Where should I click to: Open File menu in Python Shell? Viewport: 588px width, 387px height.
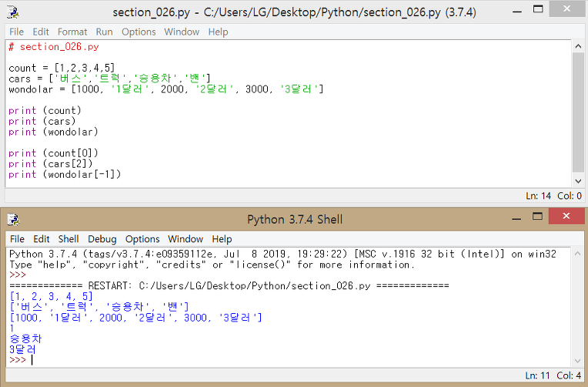(17, 239)
